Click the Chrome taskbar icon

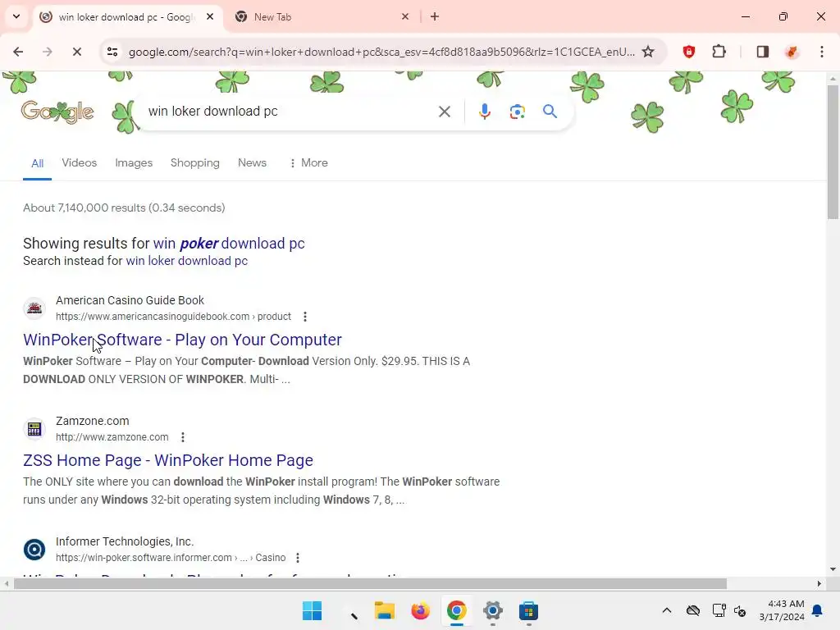[x=456, y=610]
